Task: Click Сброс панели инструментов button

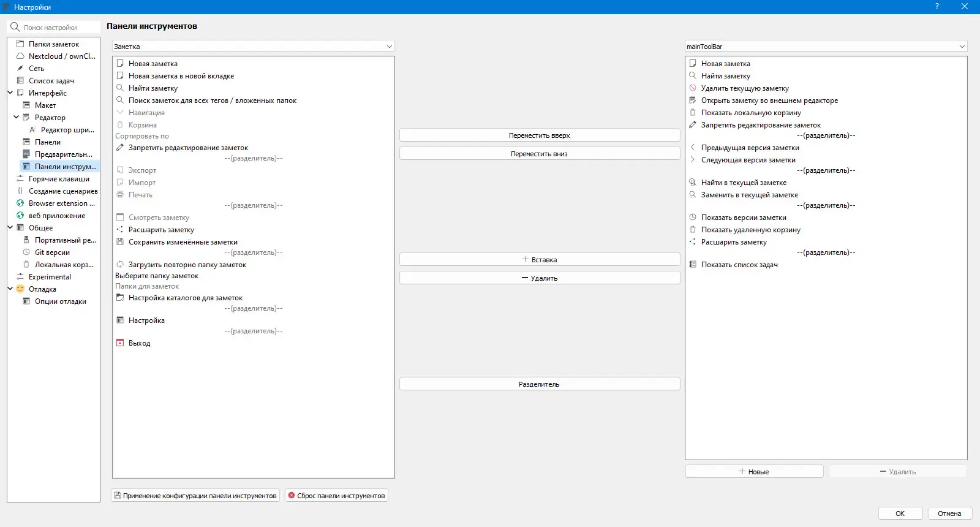Action: [x=336, y=496]
